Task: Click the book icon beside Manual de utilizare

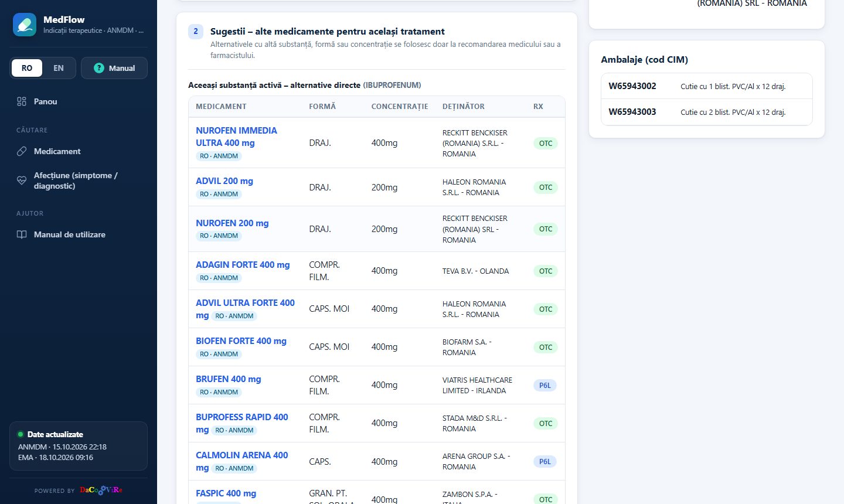Action: [22, 234]
